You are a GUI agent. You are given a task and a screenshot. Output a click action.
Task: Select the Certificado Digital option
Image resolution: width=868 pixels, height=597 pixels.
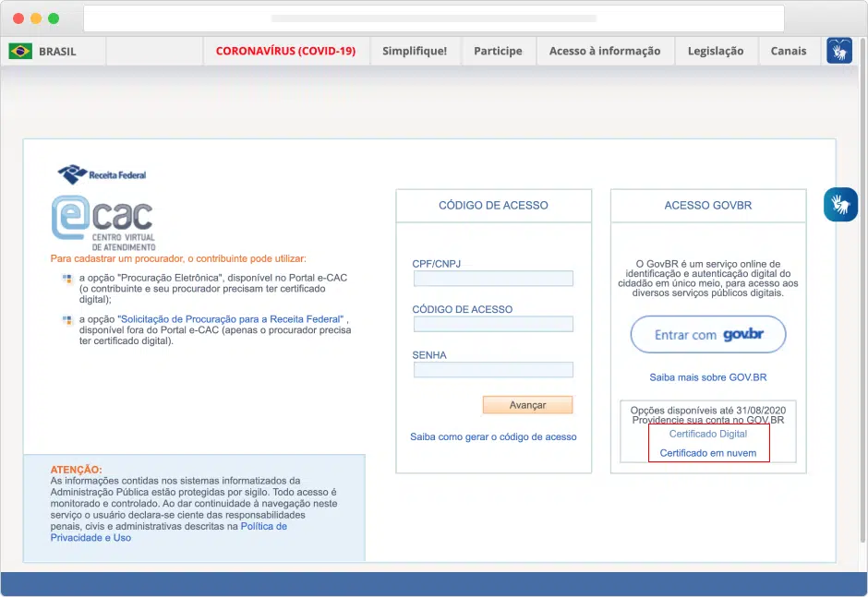click(708, 434)
